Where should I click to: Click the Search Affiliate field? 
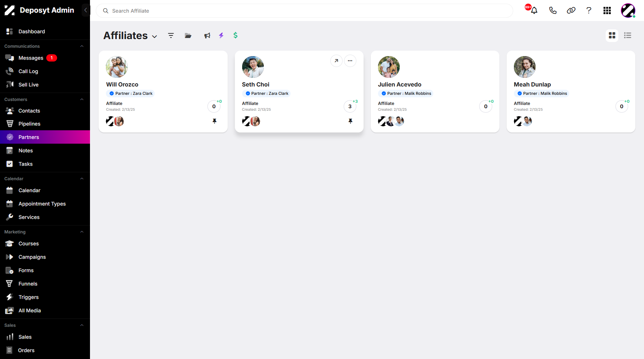click(304, 11)
